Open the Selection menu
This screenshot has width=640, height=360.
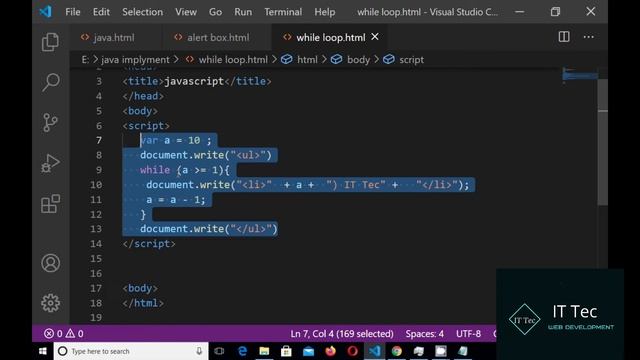(142, 12)
